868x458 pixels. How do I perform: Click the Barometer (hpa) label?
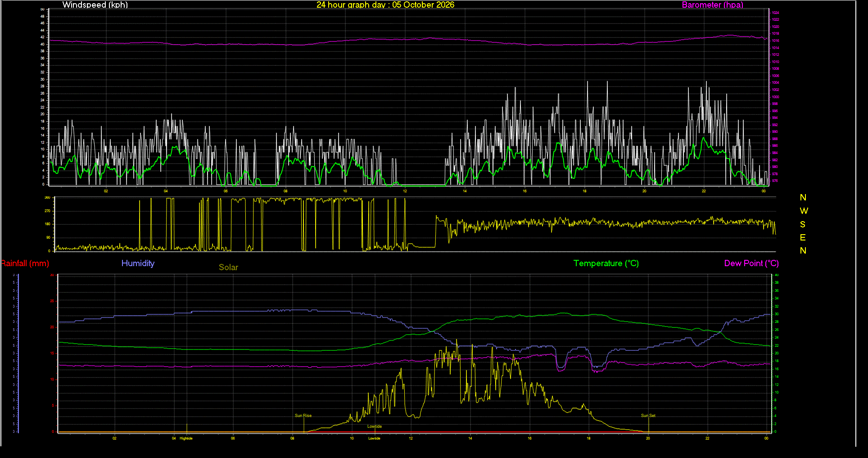(x=712, y=5)
